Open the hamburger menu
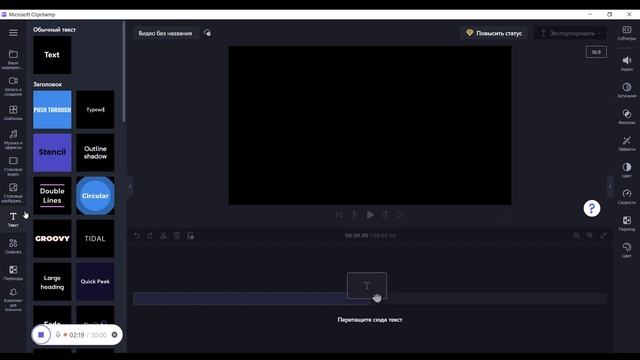 click(13, 33)
